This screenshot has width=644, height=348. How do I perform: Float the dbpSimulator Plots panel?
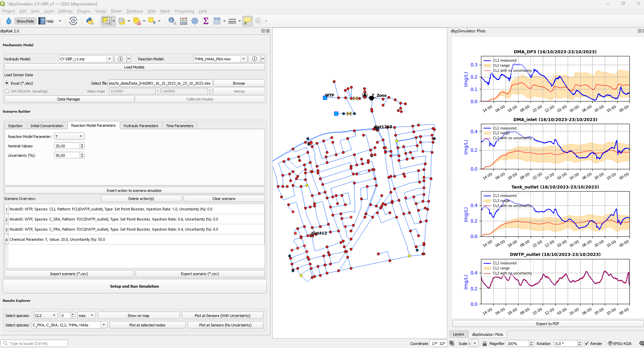pyautogui.click(x=639, y=31)
